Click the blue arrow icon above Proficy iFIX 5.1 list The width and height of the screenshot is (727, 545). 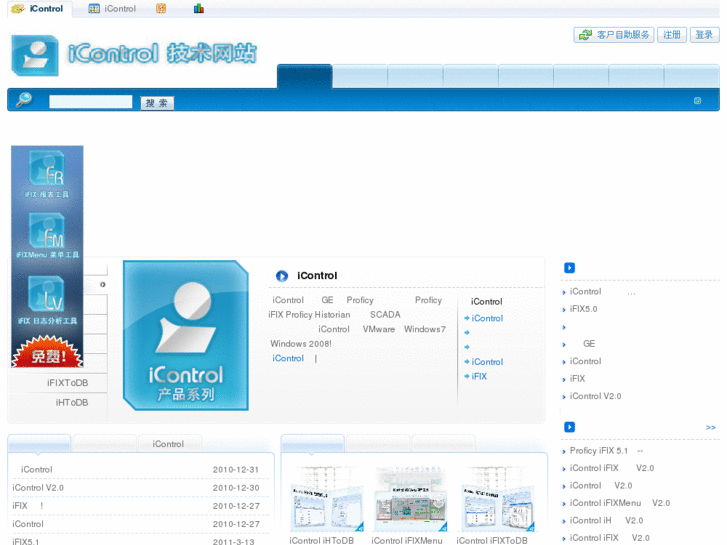[569, 427]
